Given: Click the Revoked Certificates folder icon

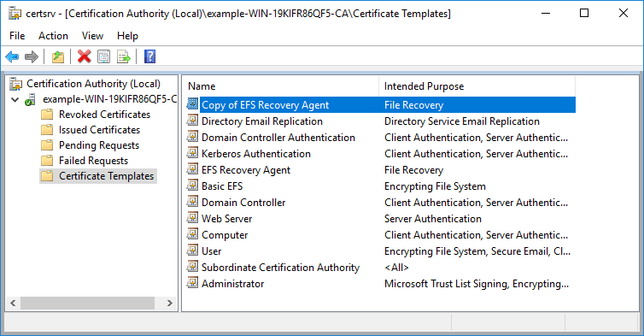Looking at the screenshot, I should 47,115.
